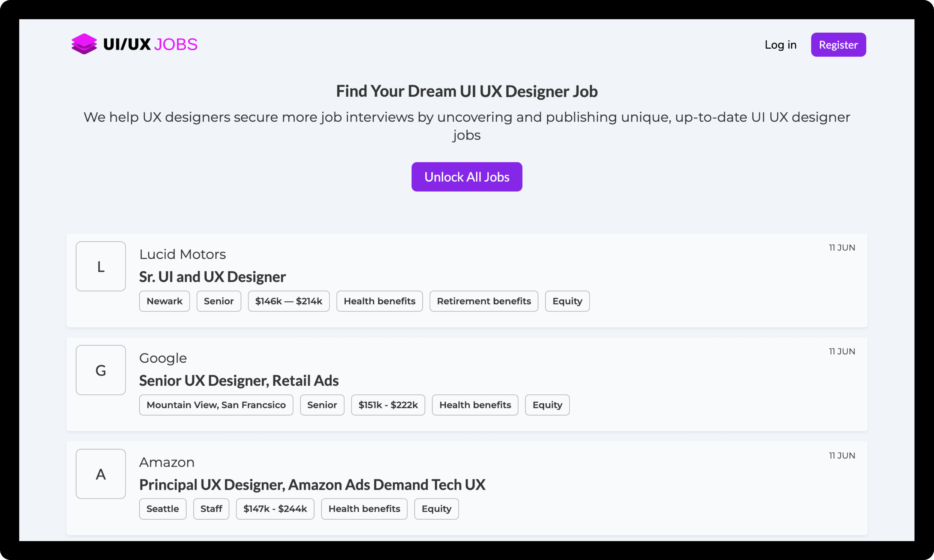Click the $147k - $244k salary tag
The height and width of the screenshot is (560, 934).
coord(275,509)
